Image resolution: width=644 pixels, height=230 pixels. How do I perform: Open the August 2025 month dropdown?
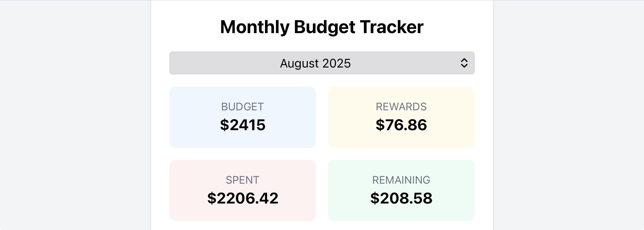point(315,63)
